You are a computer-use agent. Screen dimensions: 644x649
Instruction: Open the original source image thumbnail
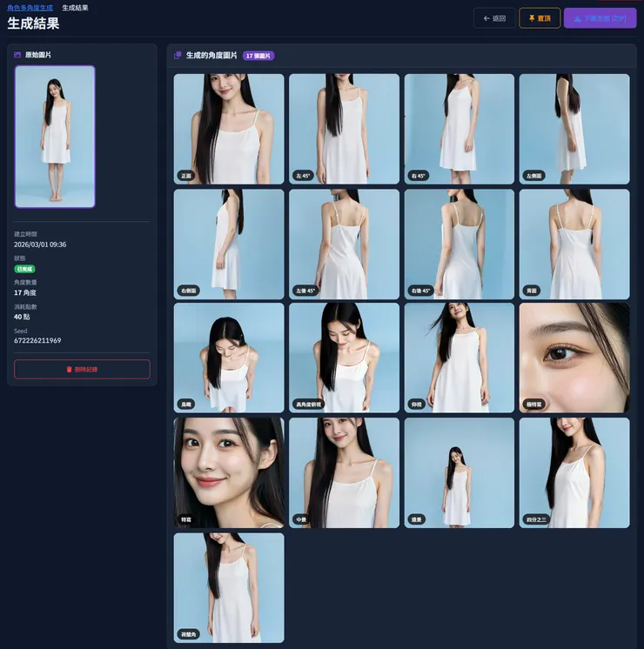point(55,137)
